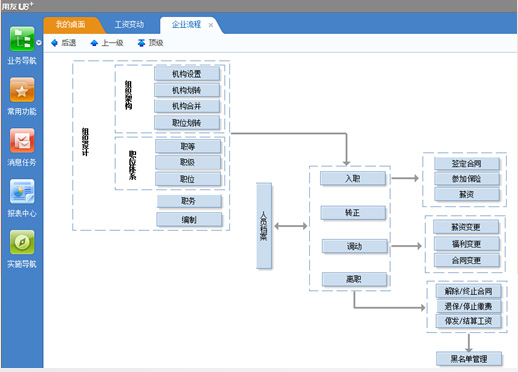Open the 消息任务 envelope icon

coord(22,140)
